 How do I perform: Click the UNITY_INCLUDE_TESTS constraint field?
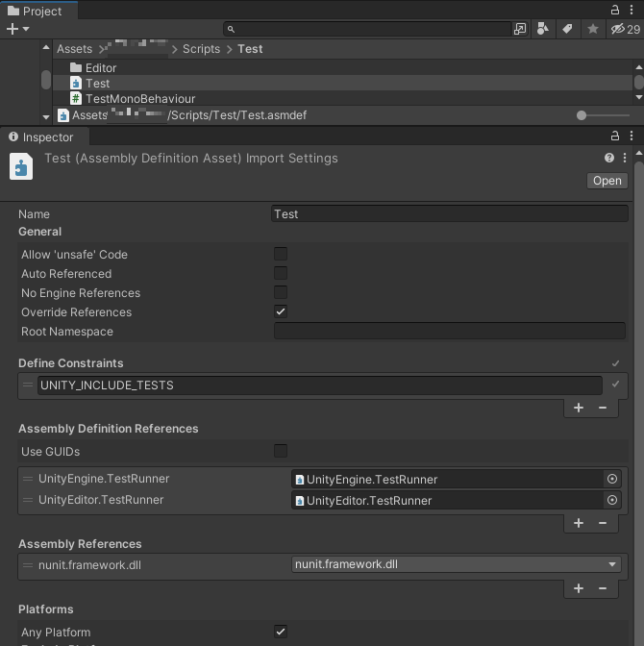[320, 385]
